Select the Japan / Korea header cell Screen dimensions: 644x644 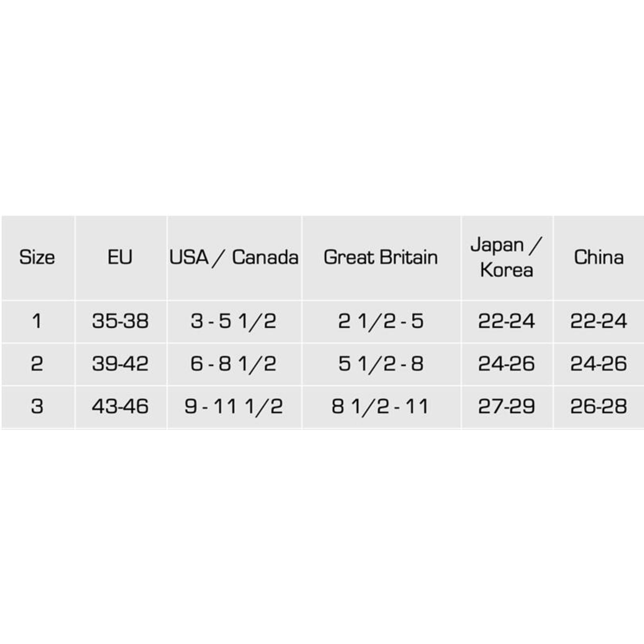pyautogui.click(x=506, y=257)
